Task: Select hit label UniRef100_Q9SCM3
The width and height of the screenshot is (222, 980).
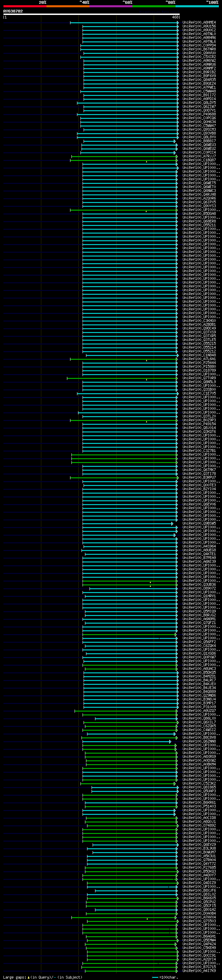Action: point(199,129)
